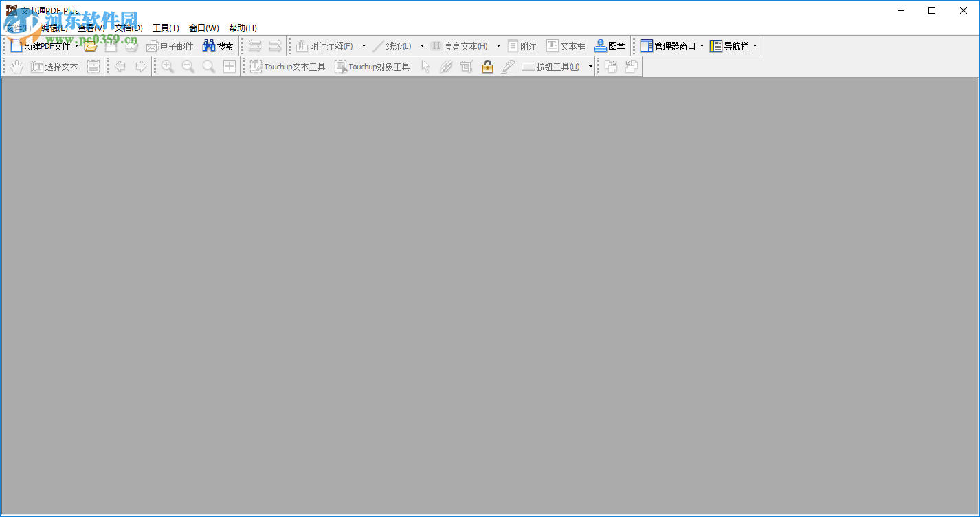Open a PDF with the folder icon
This screenshot has height=517, width=980.
click(90, 45)
